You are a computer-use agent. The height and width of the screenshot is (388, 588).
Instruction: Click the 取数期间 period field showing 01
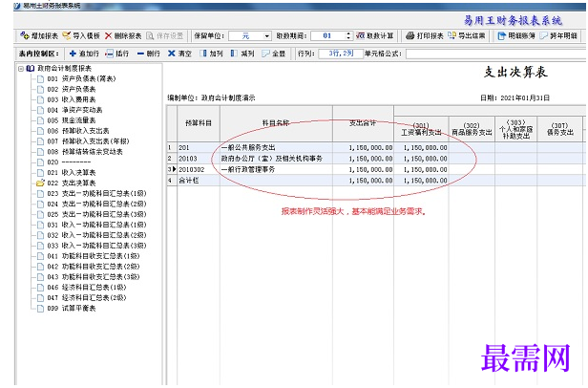(x=328, y=35)
